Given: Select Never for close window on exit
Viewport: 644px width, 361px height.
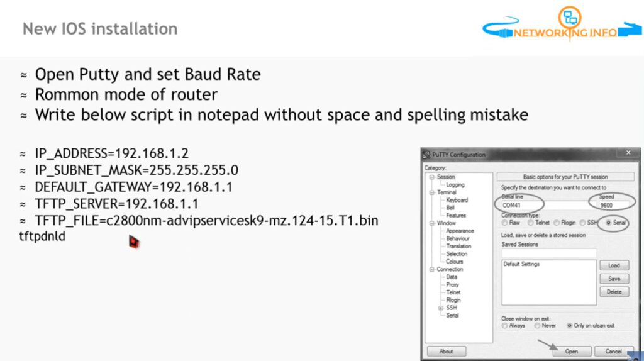Looking at the screenshot, I should point(537,326).
